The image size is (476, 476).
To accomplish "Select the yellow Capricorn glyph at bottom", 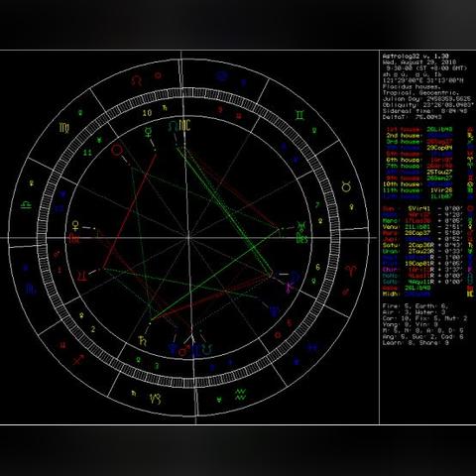I will (x=155, y=399).
